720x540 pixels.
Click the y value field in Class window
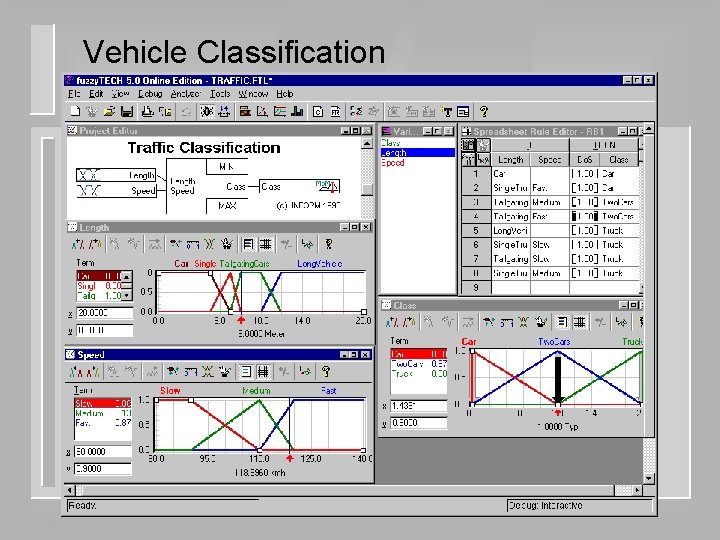coord(418,423)
